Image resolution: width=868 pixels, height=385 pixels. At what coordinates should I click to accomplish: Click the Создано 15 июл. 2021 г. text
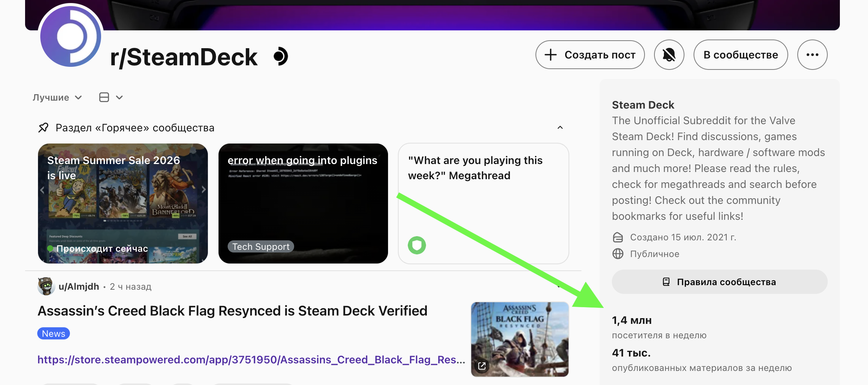(x=683, y=237)
